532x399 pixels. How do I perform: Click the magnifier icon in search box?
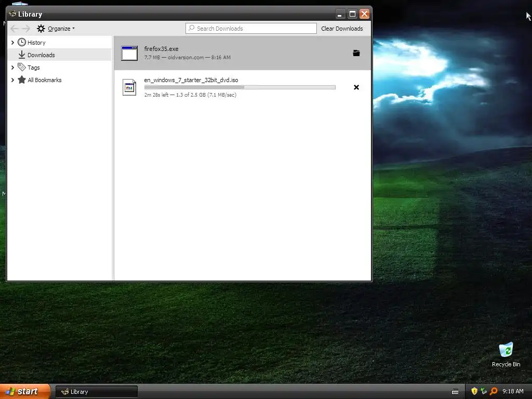(192, 28)
